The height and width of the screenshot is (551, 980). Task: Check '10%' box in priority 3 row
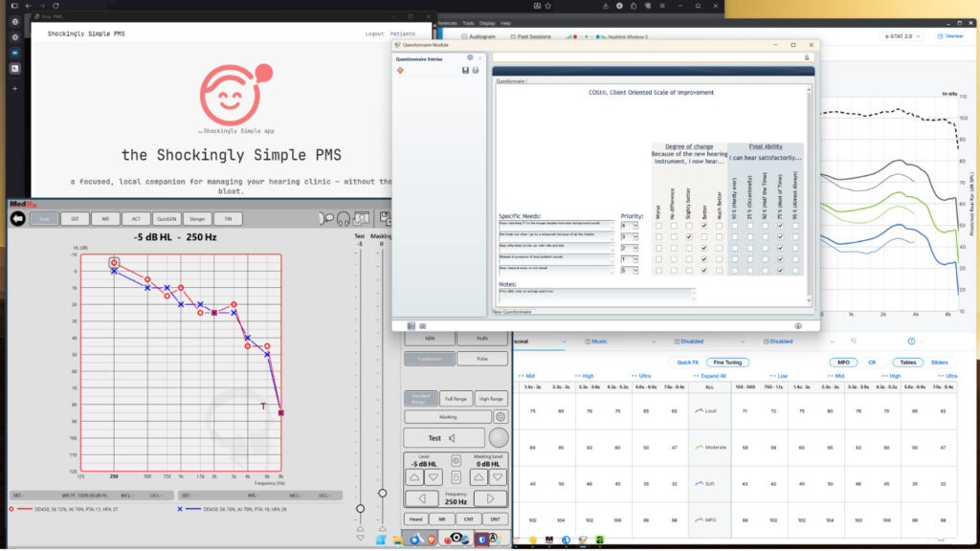coord(735,237)
